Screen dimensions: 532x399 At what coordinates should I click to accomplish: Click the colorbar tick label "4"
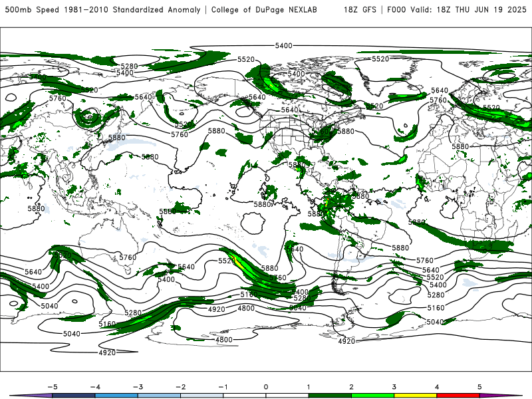pos(437,387)
